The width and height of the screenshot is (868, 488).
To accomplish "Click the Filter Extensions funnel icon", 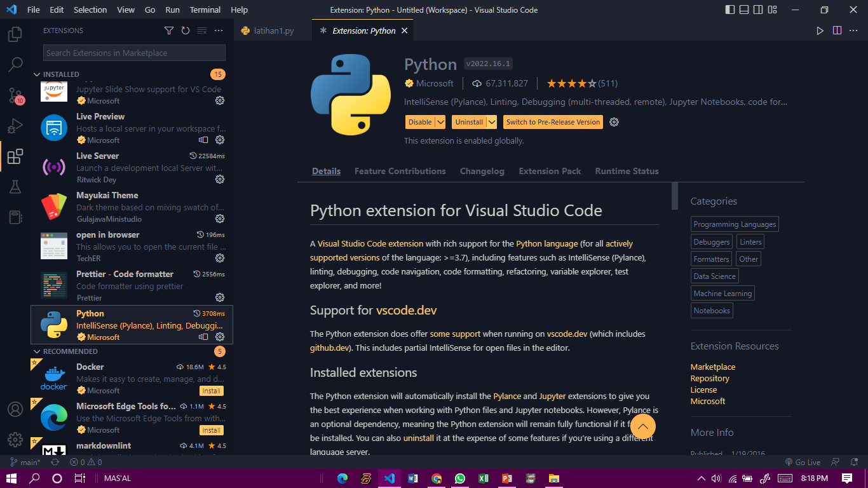I will coord(169,30).
